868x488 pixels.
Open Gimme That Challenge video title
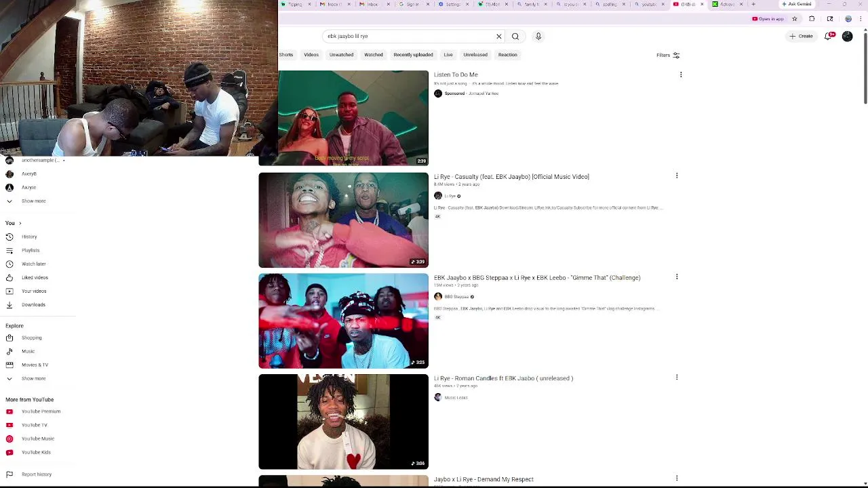click(x=537, y=278)
